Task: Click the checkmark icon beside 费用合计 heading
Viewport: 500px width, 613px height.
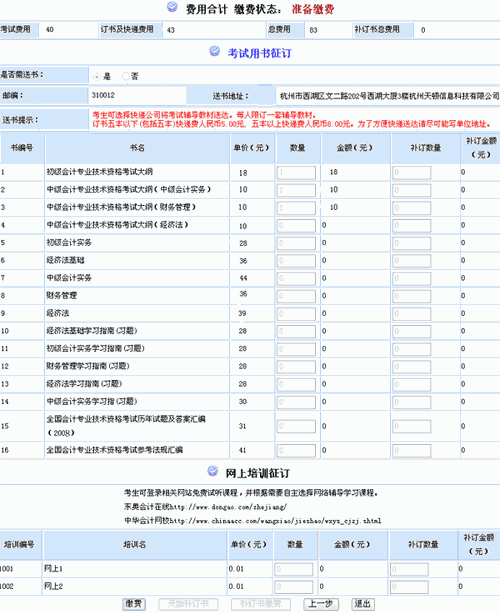Action: (172, 7)
